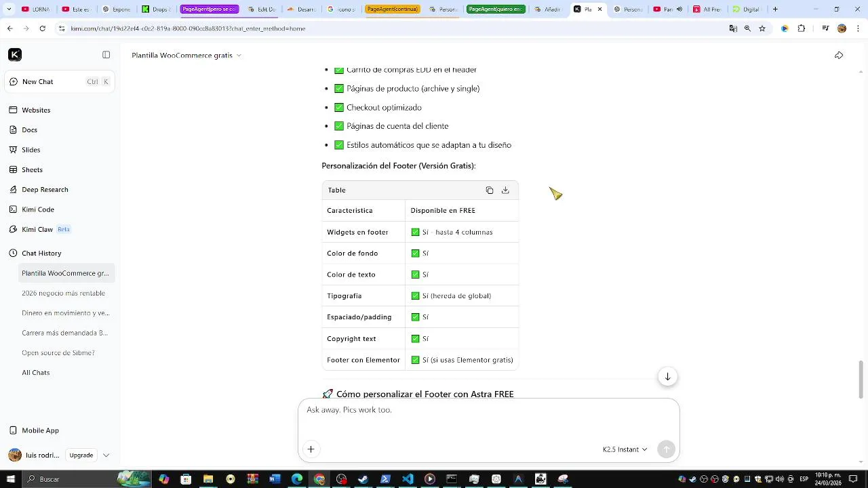868x488 pixels.
Task: Open All Chats link
Action: click(x=35, y=373)
